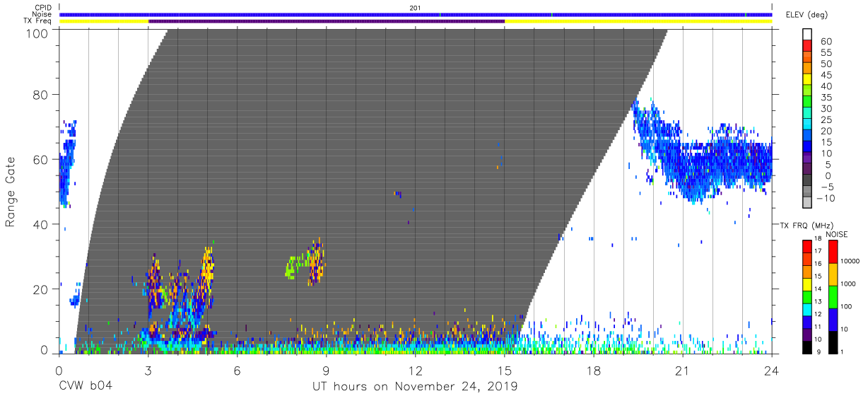Click the Range Gate axis title
Screen dimensions: 868x401
11,191
